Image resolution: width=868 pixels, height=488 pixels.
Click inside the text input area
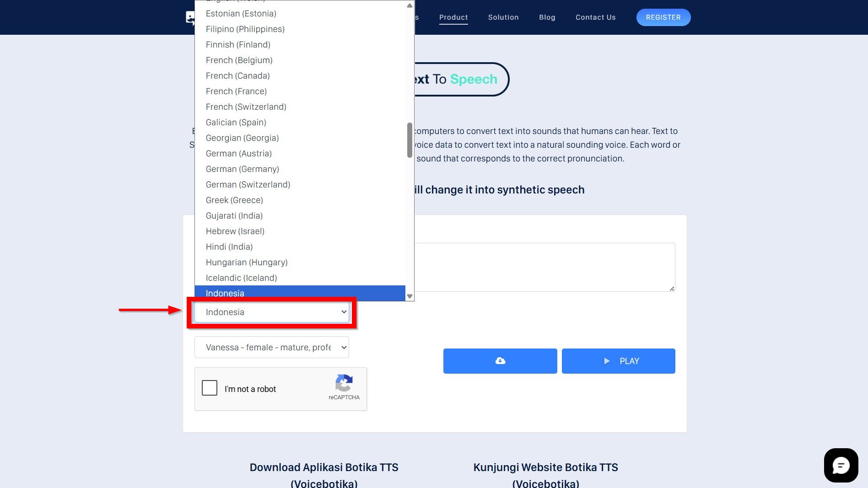click(x=545, y=267)
